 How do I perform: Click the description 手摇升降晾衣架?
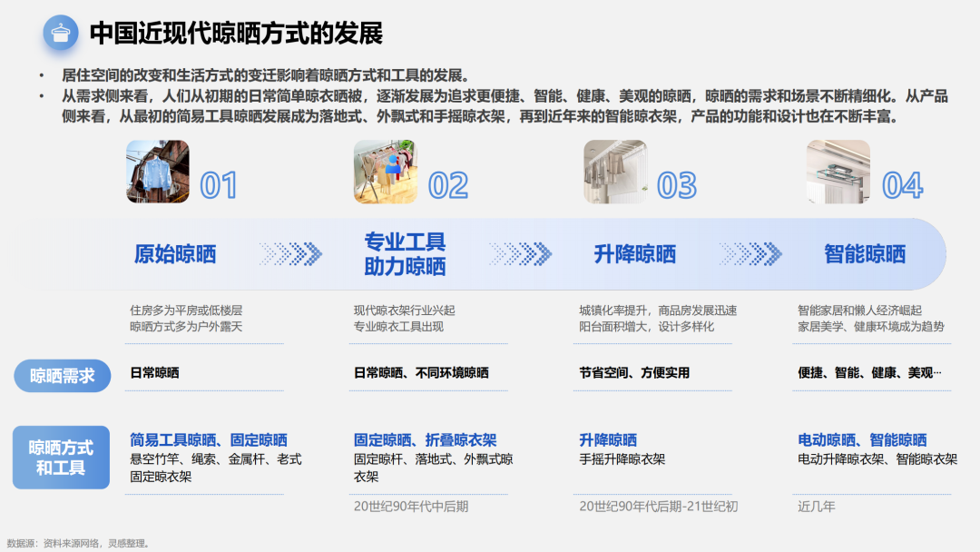point(622,459)
